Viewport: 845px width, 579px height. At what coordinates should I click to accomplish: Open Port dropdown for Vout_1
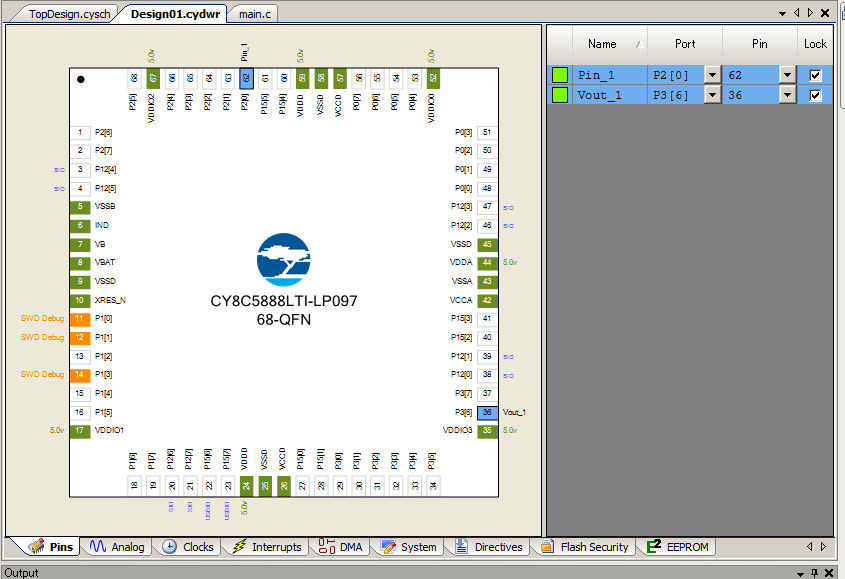pyautogui.click(x=712, y=95)
